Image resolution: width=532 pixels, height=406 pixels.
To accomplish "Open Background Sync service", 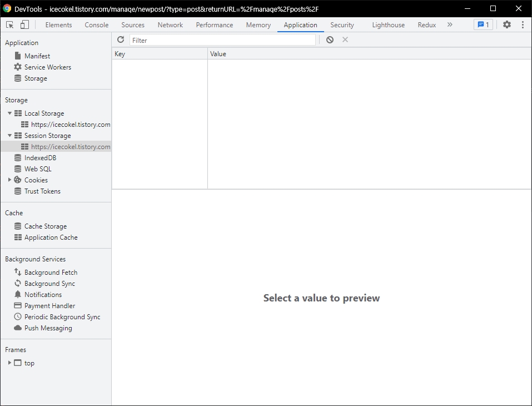I will pos(49,284).
